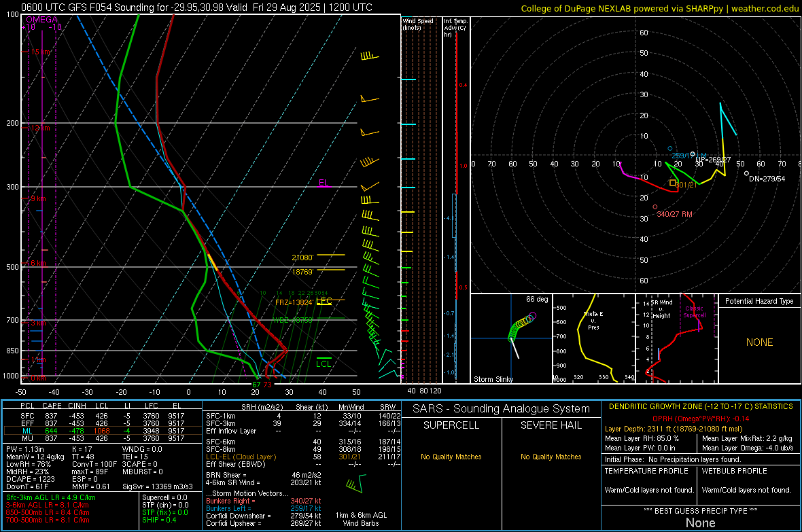Click No Quality Matches under SUPERCELL

451,457
